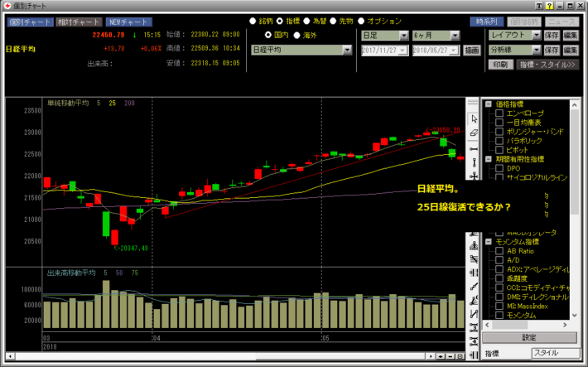Viewport: 588px width, 367px height.
Task: Choose the trend line drawing tool
Action: pyautogui.click(x=474, y=287)
